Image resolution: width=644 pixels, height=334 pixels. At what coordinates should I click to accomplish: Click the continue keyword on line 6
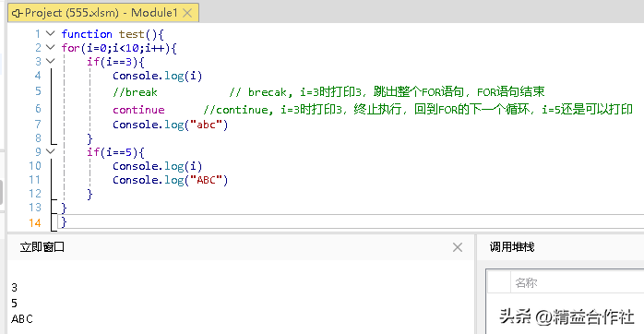coord(138,110)
